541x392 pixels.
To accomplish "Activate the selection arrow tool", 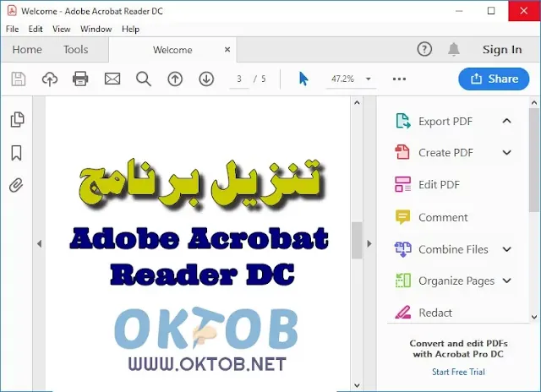I will 303,79.
